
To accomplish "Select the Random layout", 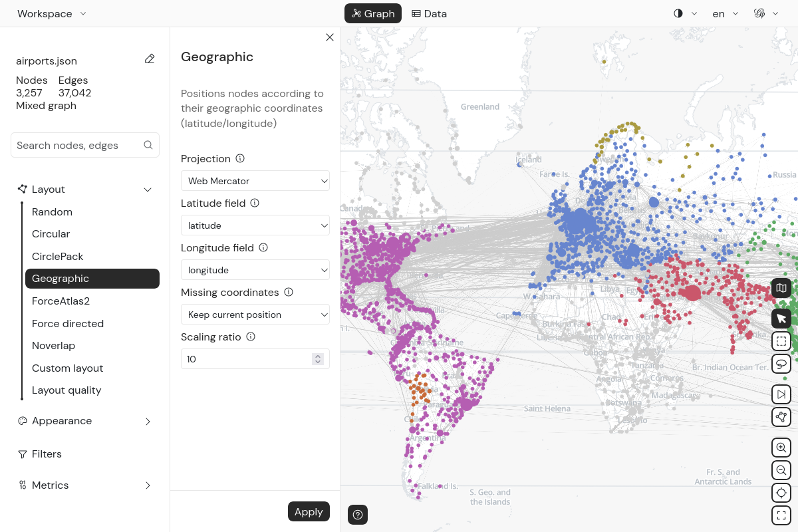I will point(92,212).
